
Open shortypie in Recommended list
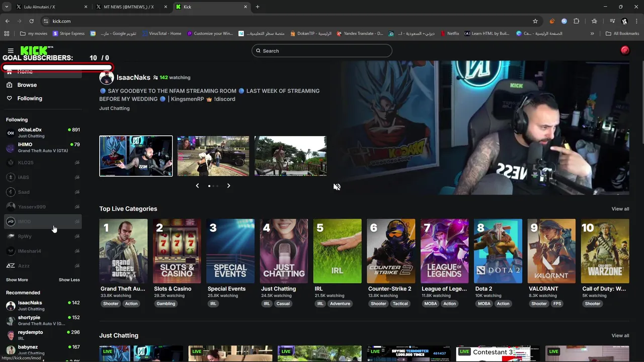[43, 320]
